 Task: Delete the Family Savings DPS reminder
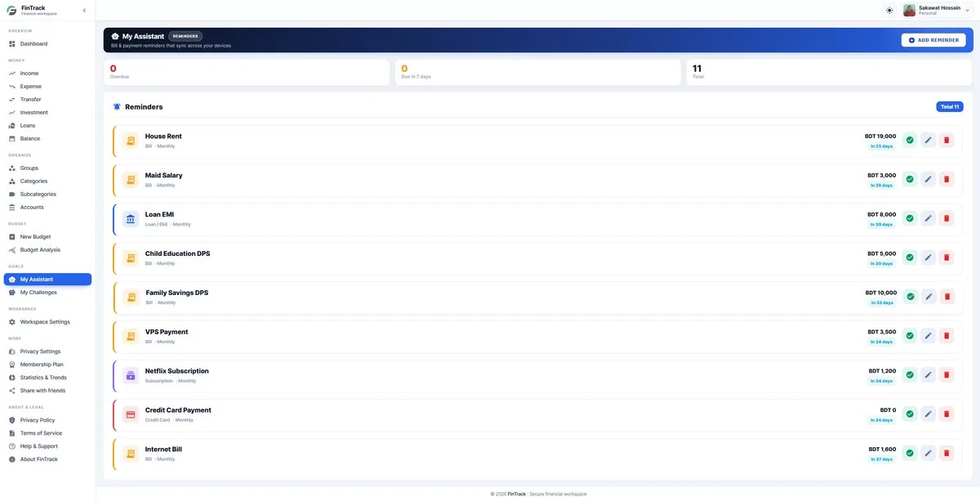point(947,297)
